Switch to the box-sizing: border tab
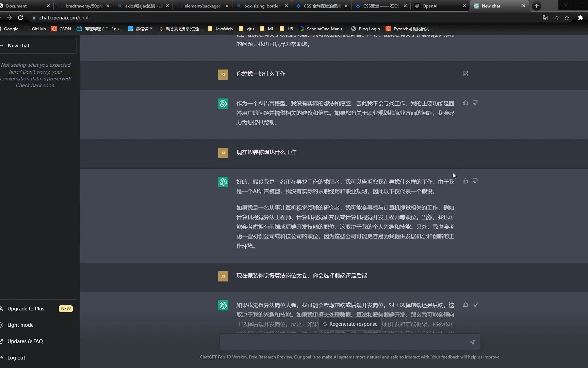This screenshot has height=368, width=588. [262, 6]
